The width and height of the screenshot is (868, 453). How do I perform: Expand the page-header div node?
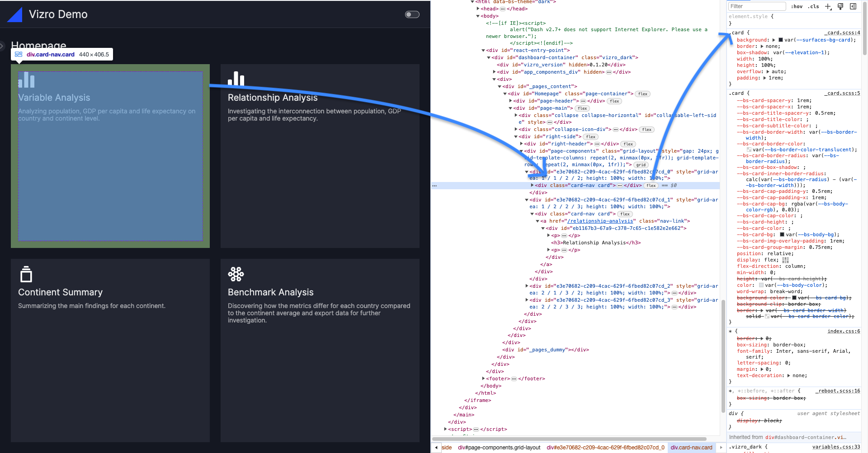click(511, 101)
